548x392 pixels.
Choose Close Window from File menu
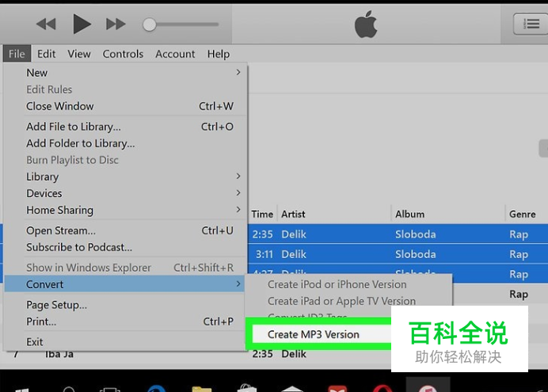pos(125,106)
